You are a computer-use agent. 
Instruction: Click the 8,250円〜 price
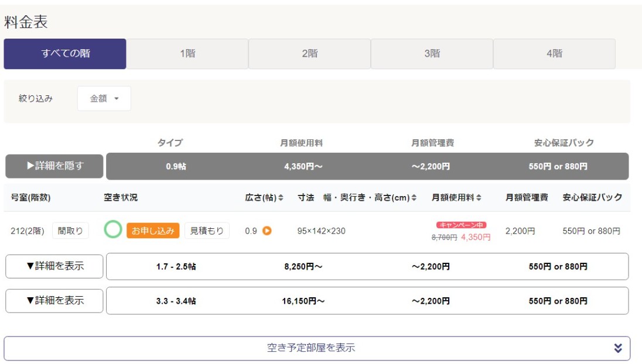click(303, 267)
